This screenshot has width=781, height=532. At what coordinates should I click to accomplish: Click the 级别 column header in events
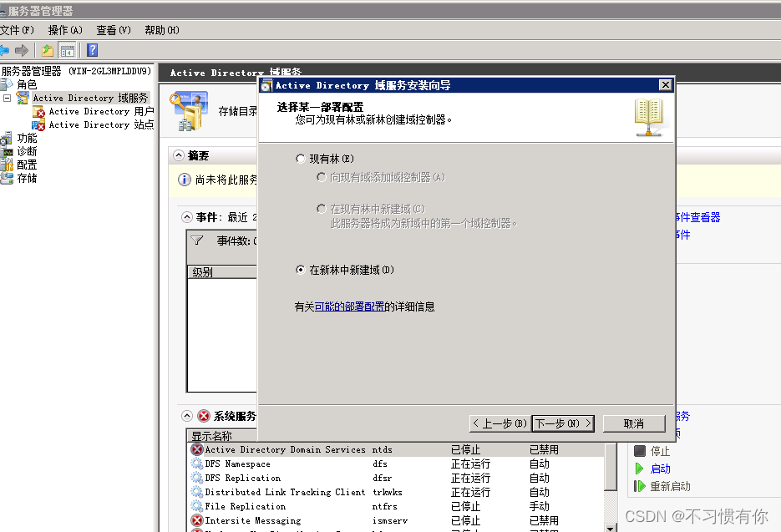[222, 272]
